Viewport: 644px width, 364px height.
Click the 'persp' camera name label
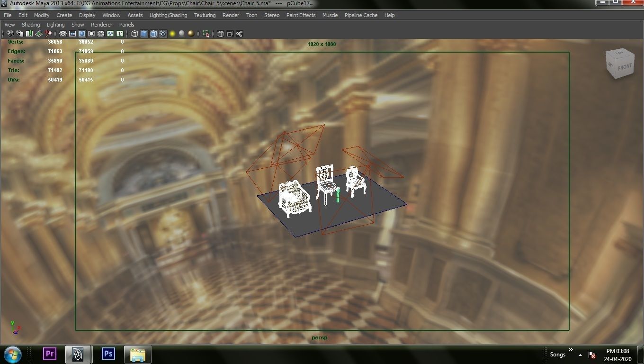(x=320, y=337)
